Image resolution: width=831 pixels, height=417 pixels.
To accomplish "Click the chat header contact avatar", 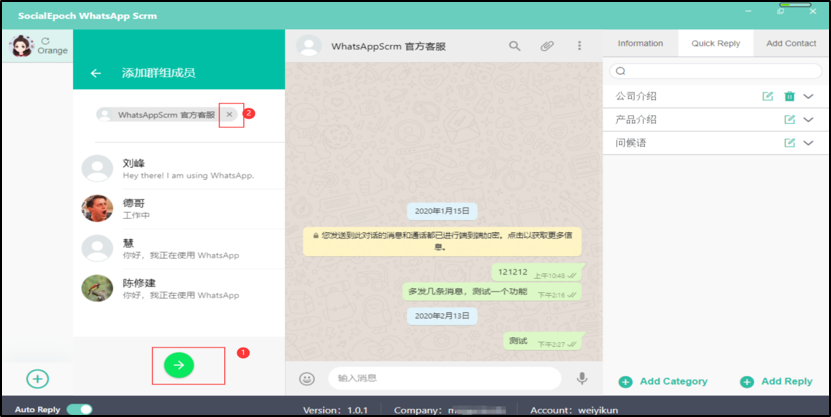I will (x=308, y=46).
